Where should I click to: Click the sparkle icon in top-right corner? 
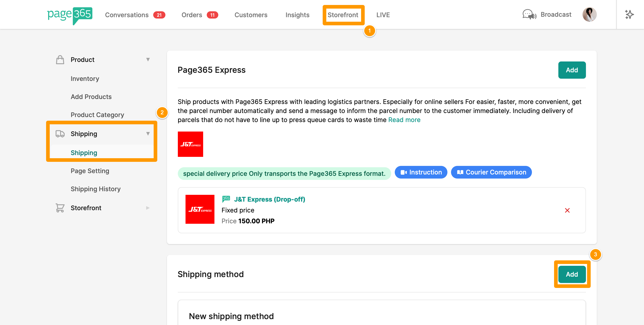[629, 15]
